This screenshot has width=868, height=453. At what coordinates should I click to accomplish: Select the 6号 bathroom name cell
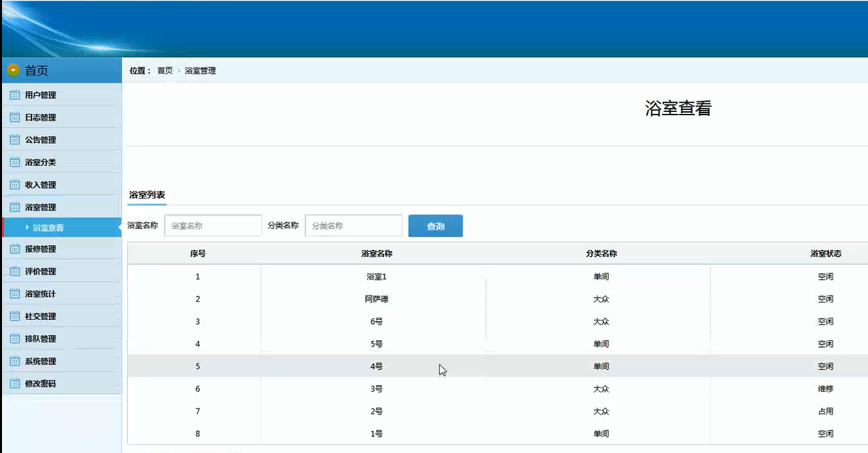pyautogui.click(x=377, y=322)
